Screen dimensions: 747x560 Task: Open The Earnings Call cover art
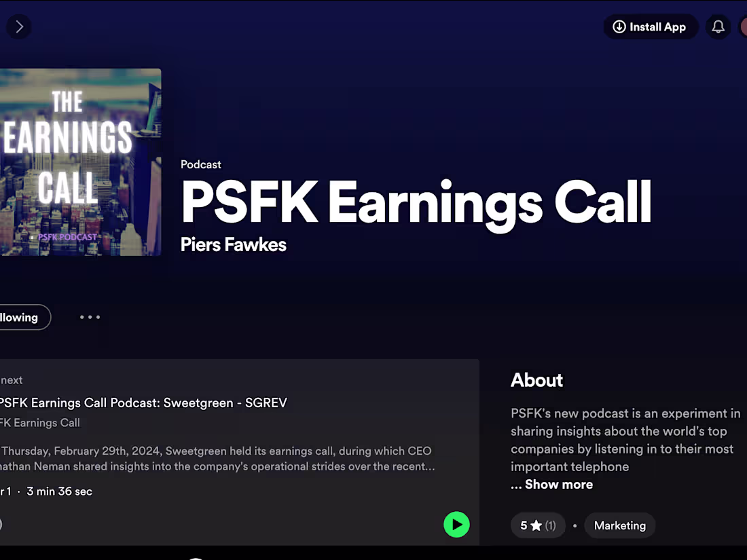(x=81, y=162)
